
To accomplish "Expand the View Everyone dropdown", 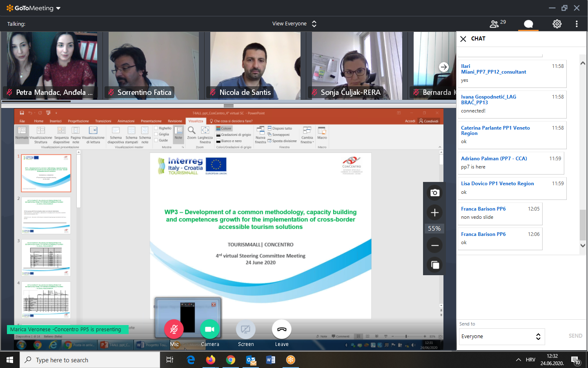I will coord(294,24).
